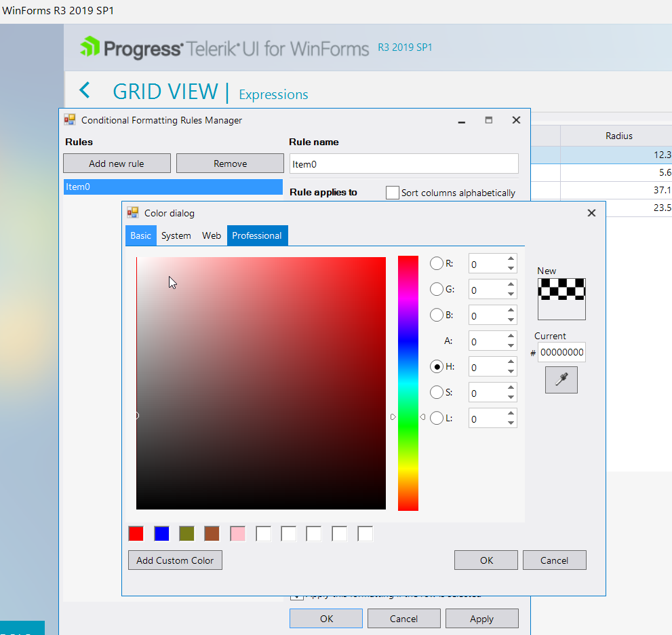Click the Color dialog title icon
The width and height of the screenshot is (672, 635).
tap(132, 212)
